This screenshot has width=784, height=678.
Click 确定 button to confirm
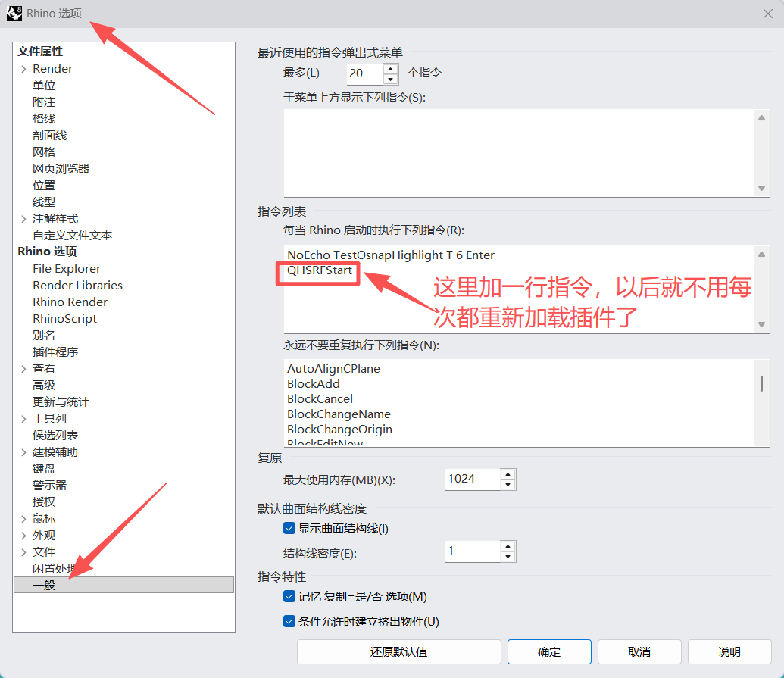[x=549, y=652]
